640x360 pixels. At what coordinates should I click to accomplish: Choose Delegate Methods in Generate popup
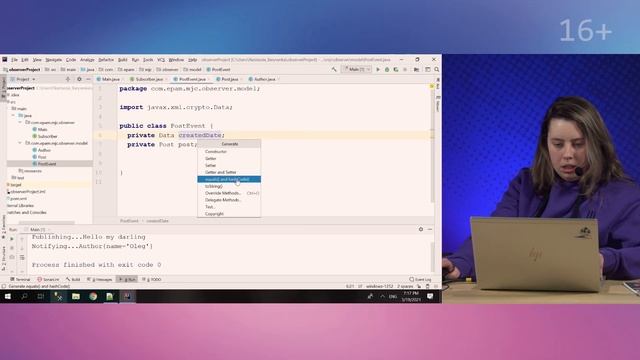coord(229,200)
